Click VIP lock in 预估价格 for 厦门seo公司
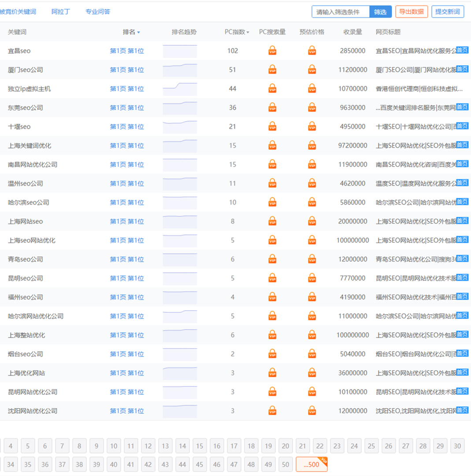Viewport: 471px width, 476px height. [x=312, y=70]
